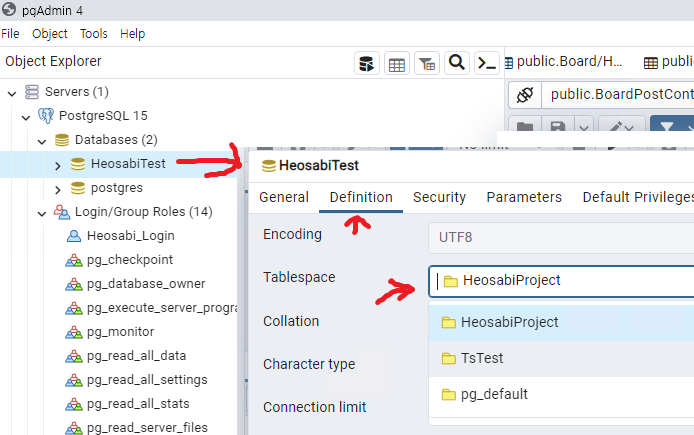This screenshot has height=435, width=694.
Task: Expand the postgres database node
Action: point(58,189)
